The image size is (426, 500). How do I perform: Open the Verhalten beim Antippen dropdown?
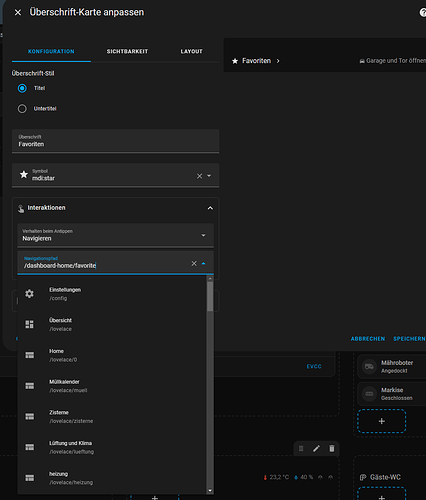[x=115, y=235]
